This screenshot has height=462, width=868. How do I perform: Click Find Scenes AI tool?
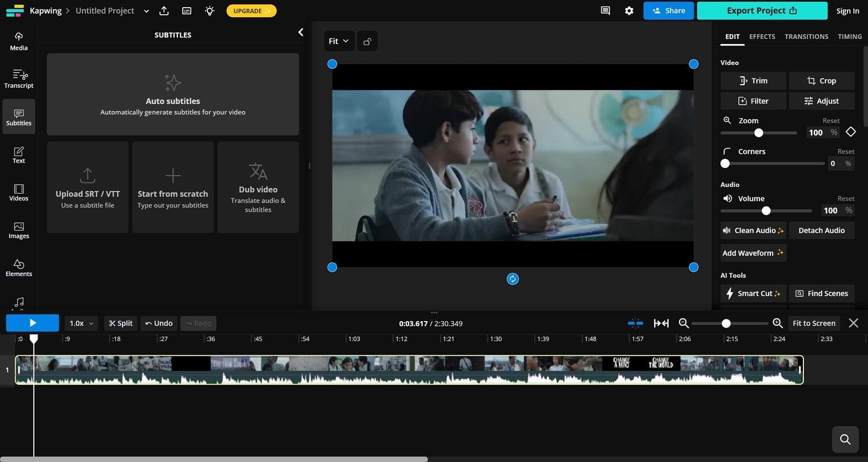click(x=822, y=293)
